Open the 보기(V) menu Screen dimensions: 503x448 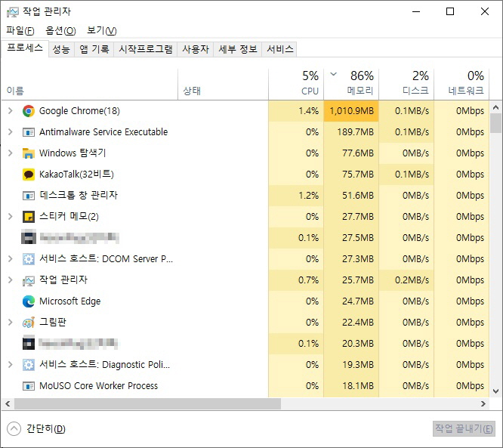coord(102,31)
